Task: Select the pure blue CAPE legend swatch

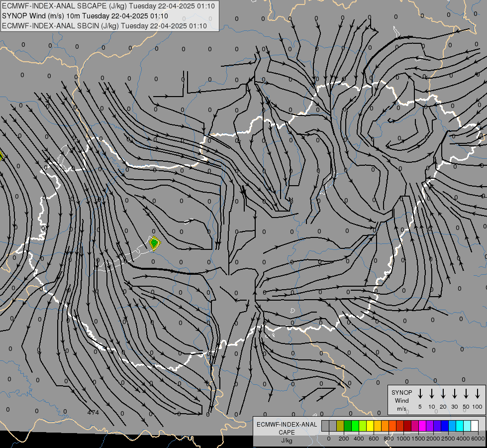Action: 444,426
